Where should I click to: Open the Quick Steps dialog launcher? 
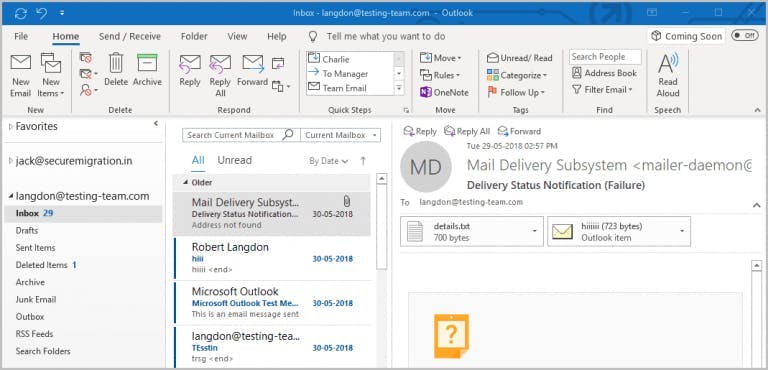[x=406, y=110]
